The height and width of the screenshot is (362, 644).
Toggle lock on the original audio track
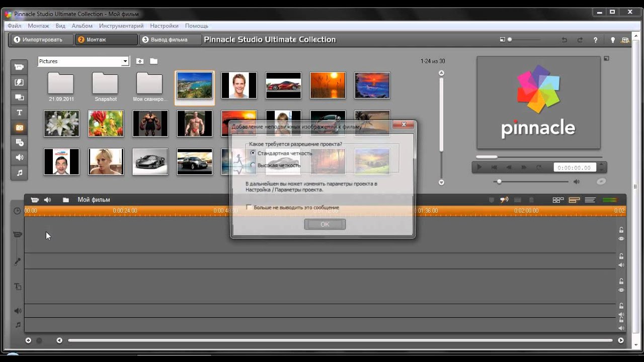tap(621, 256)
